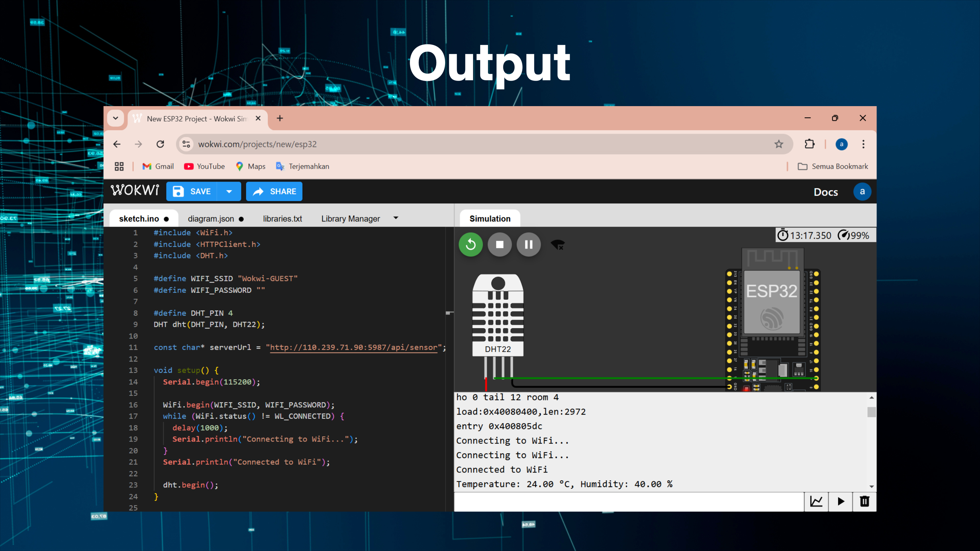The width and height of the screenshot is (980, 551).
Task: Expand the editor tabs dropdown arrow
Action: coord(396,218)
